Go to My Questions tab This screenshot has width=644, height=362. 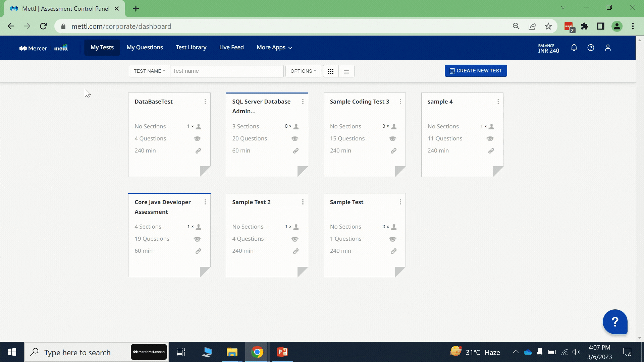pyautogui.click(x=145, y=48)
